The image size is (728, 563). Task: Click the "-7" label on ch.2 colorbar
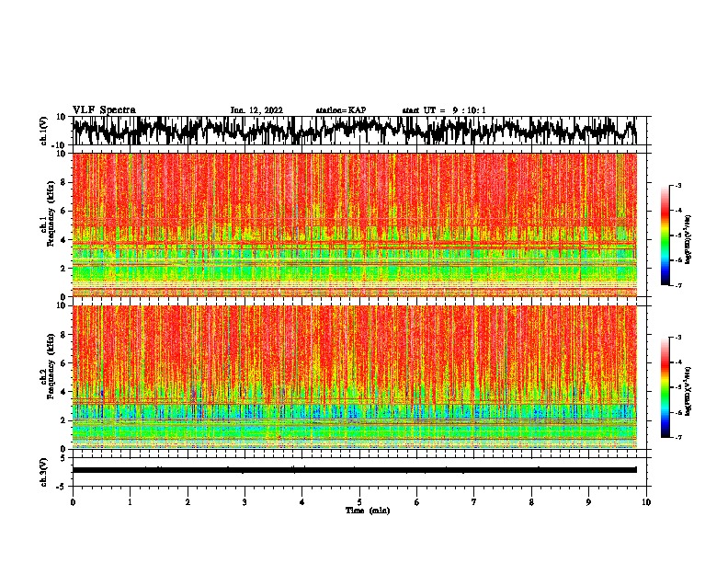(678, 438)
